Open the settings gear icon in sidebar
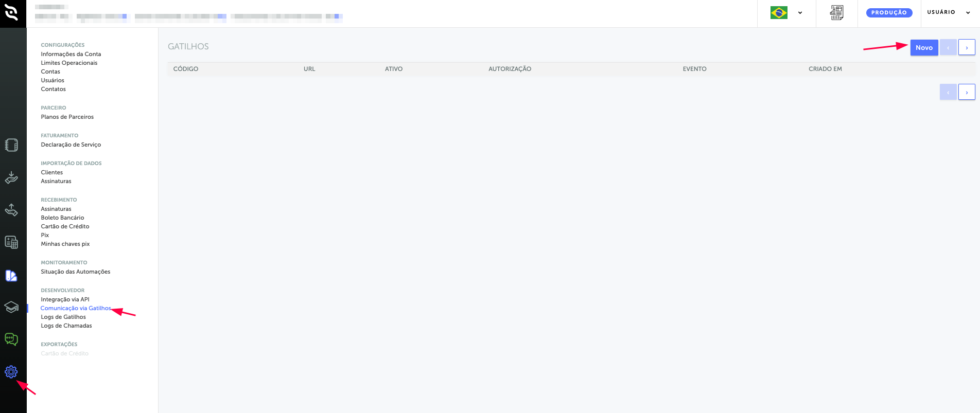This screenshot has height=413, width=980. pyautogui.click(x=11, y=372)
